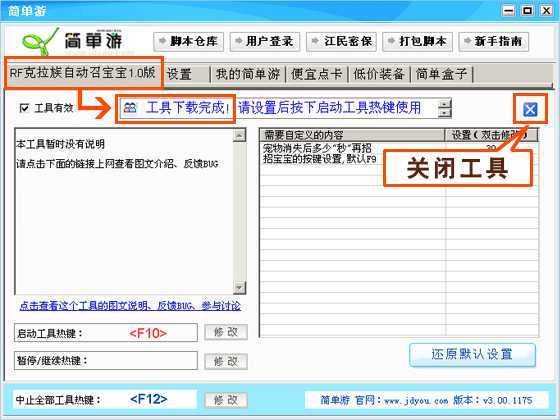Click the description box scroll-down arrow

coord(239,287)
